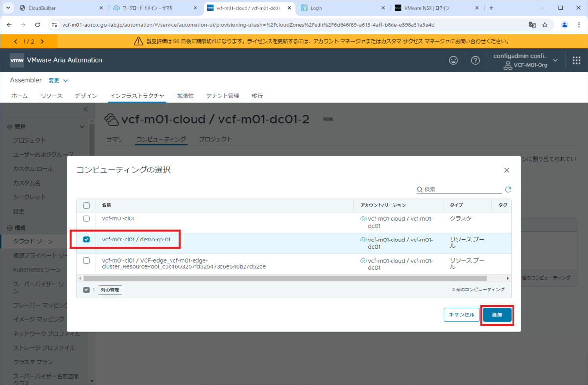Check the VCF-edge ResourcePool row checkbox

(x=86, y=260)
